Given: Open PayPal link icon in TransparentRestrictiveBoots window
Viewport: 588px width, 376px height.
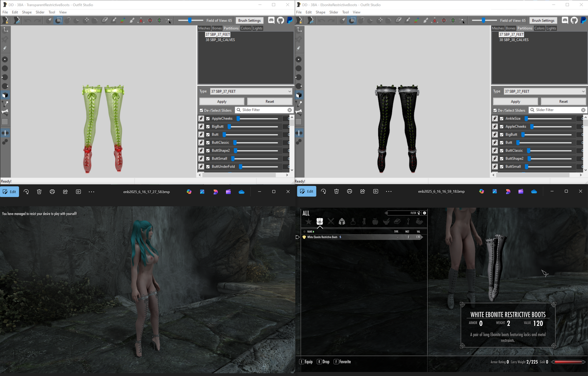Looking at the screenshot, I should point(289,20).
